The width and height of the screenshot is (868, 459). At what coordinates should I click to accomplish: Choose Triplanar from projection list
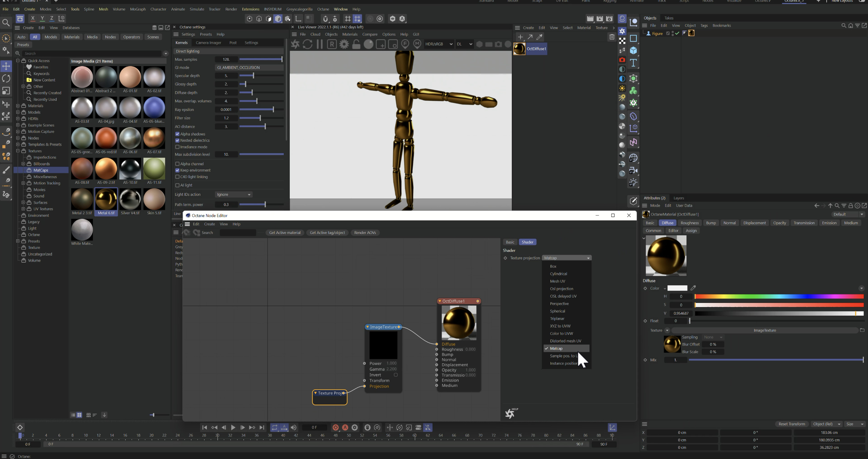point(557,319)
